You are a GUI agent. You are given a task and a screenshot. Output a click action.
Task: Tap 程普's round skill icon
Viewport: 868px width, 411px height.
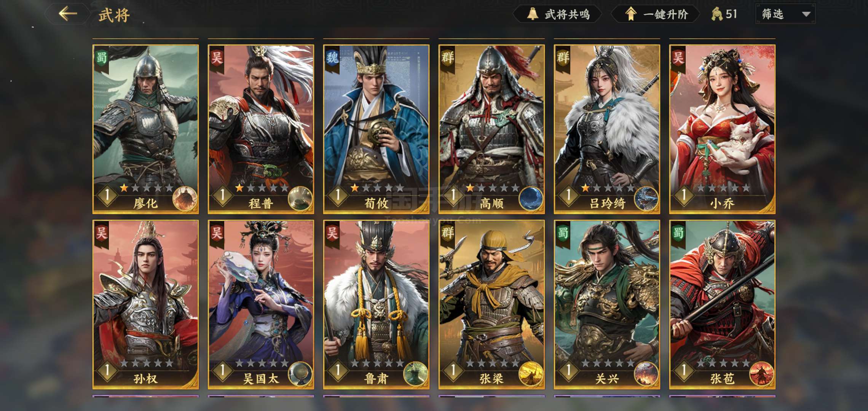point(300,199)
